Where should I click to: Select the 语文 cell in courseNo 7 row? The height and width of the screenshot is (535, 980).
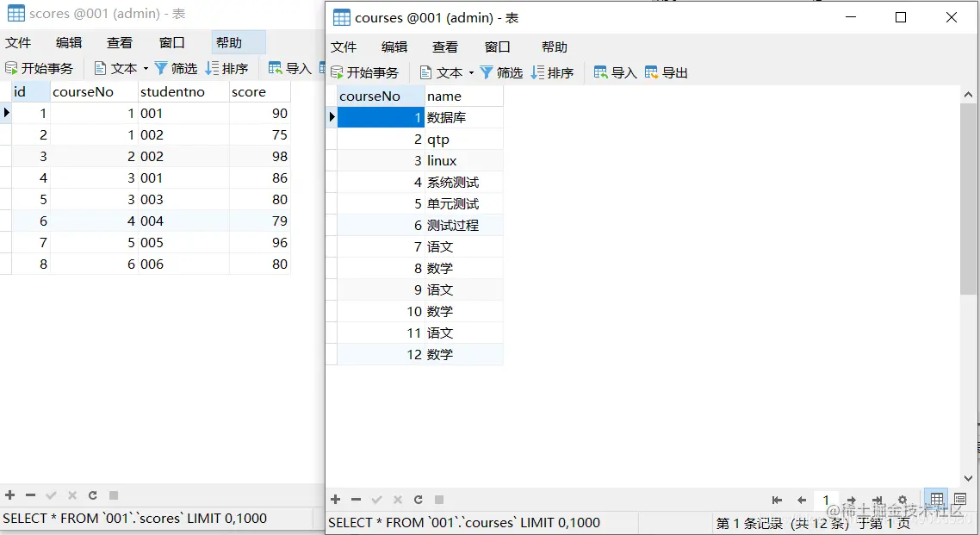coord(464,247)
